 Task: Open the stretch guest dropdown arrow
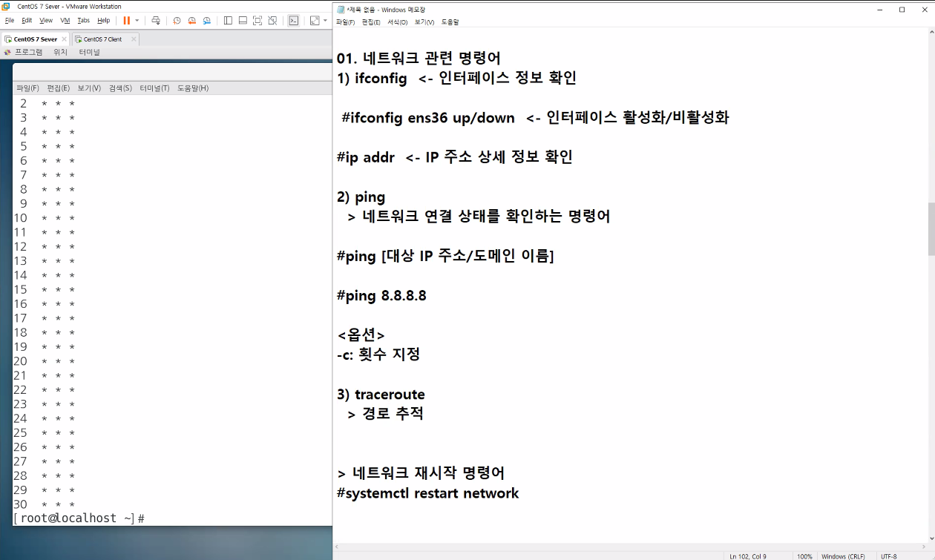coord(325,21)
